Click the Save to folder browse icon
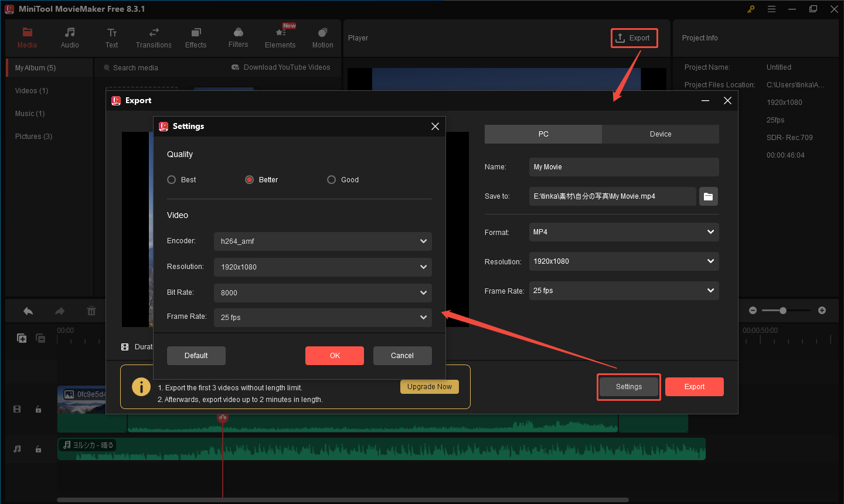The width and height of the screenshot is (844, 504). click(x=708, y=196)
